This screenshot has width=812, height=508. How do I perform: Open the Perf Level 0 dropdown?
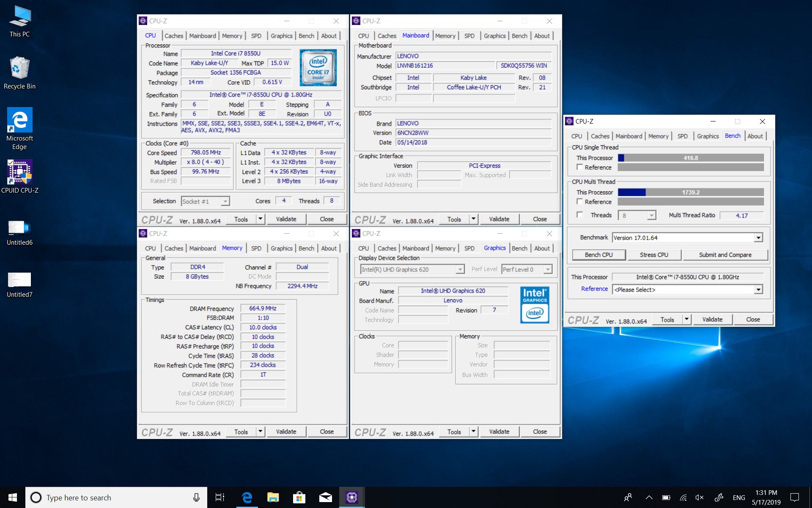[548, 269]
